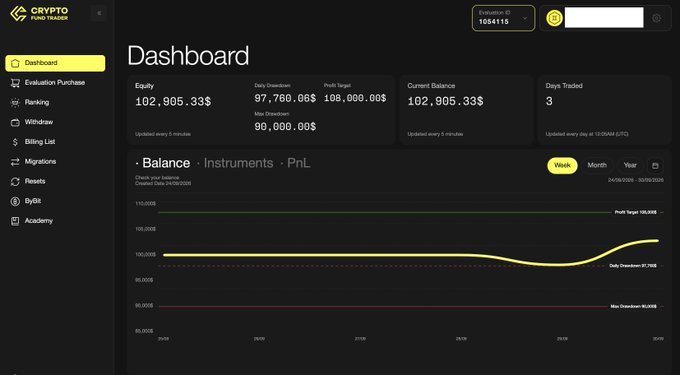
Task: Click the yellow profile avatar icon
Action: 554,18
